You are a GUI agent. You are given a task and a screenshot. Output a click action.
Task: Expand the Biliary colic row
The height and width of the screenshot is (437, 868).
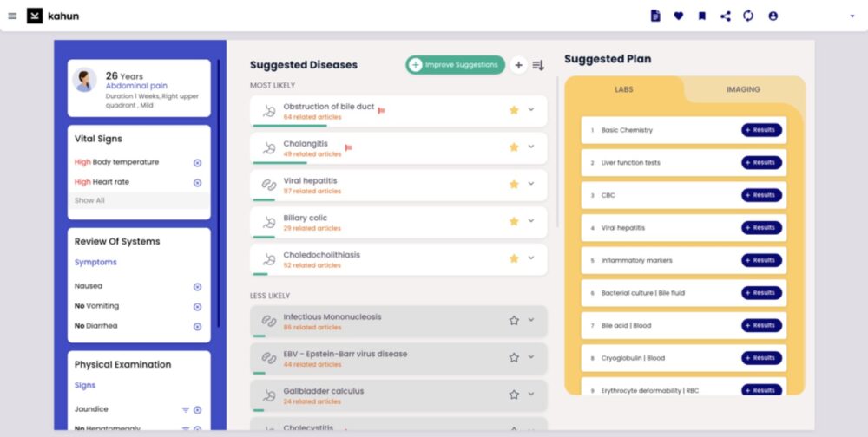tap(531, 221)
